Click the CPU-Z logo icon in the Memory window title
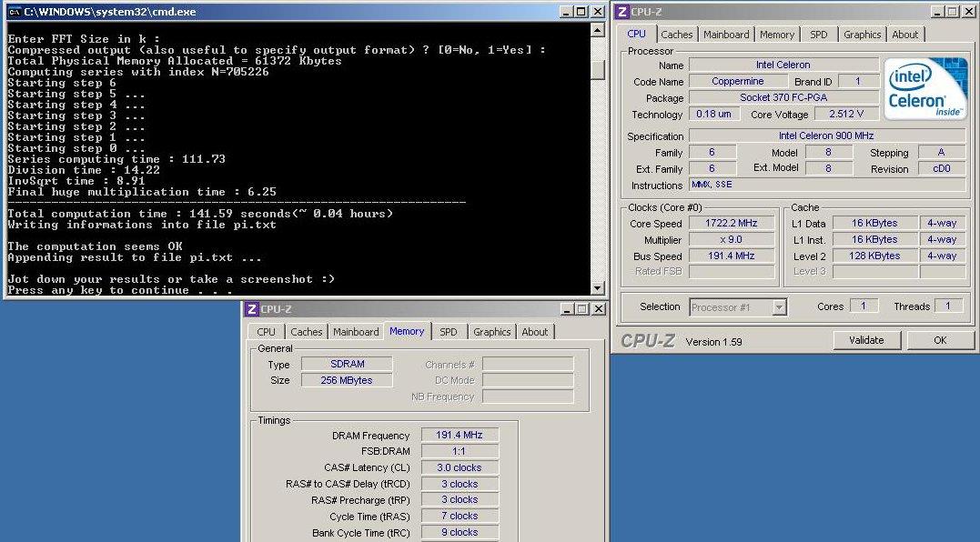 pyautogui.click(x=252, y=309)
